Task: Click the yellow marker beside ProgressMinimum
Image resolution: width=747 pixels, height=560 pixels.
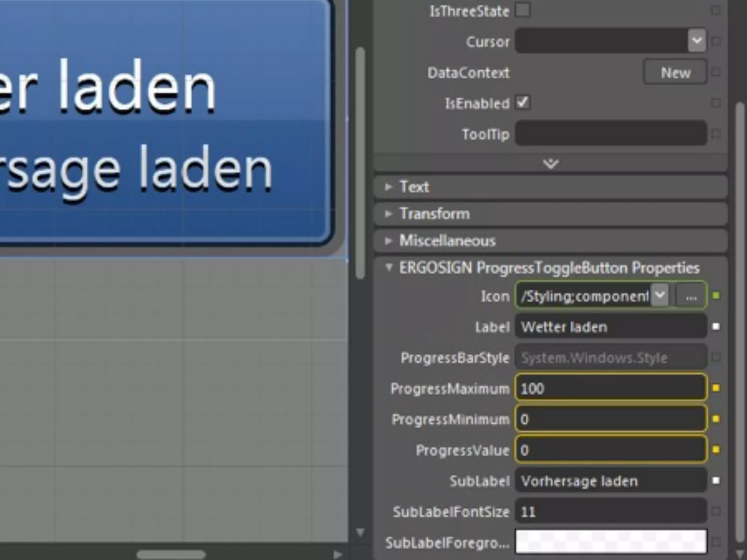Action: pos(716,419)
